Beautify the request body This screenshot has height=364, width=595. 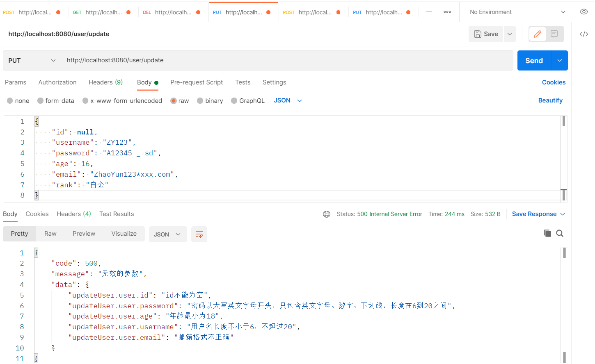[550, 100]
